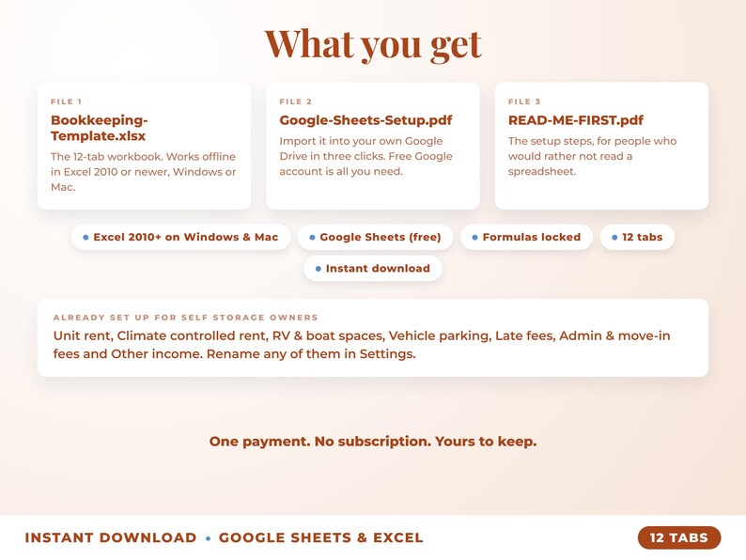Click "INSTANT DOWNLOAD" in the footer bar

[x=111, y=537]
